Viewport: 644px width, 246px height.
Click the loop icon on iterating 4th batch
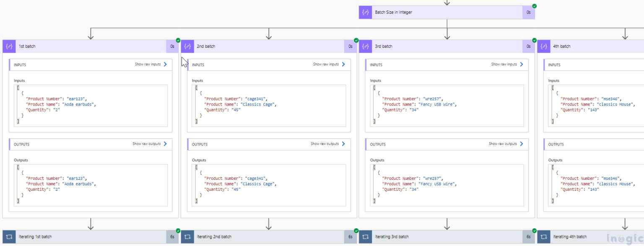[x=544, y=236]
